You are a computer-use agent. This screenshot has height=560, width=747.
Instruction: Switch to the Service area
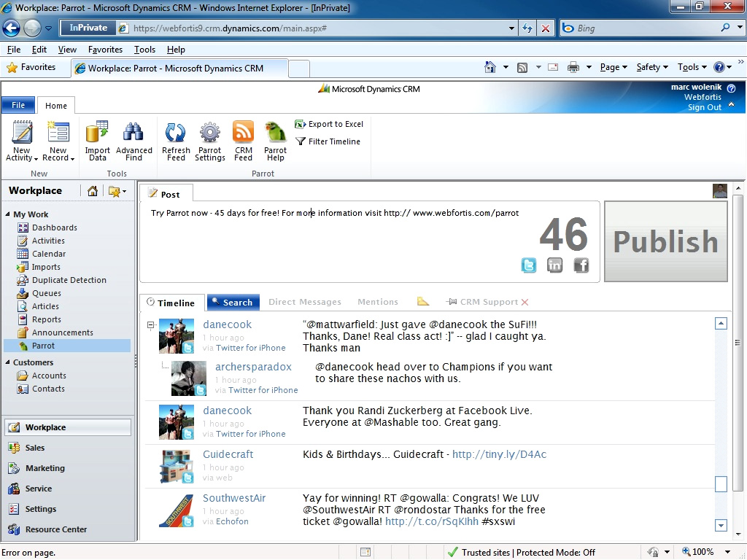[x=68, y=489]
